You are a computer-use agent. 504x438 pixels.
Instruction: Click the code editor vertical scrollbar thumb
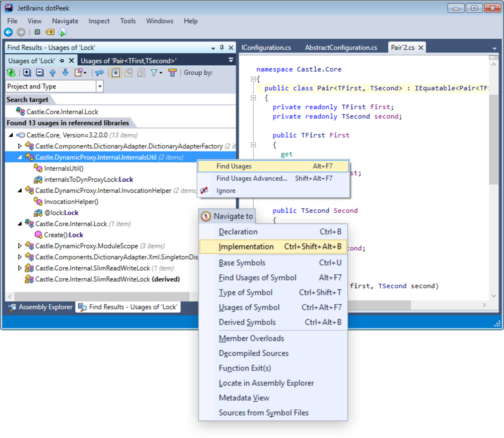click(x=494, y=139)
